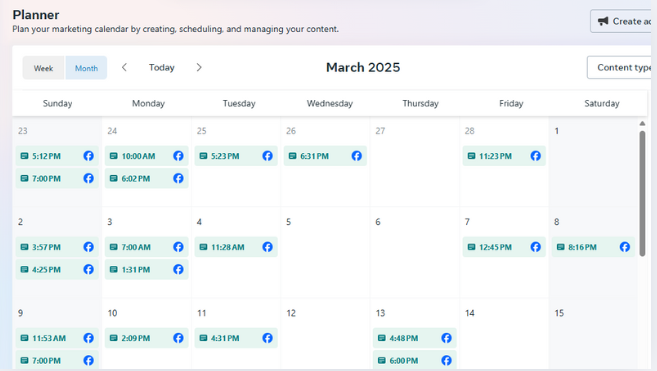Click Facebook icon on 7:00 AM post
The image size is (657, 371).
pyautogui.click(x=178, y=247)
